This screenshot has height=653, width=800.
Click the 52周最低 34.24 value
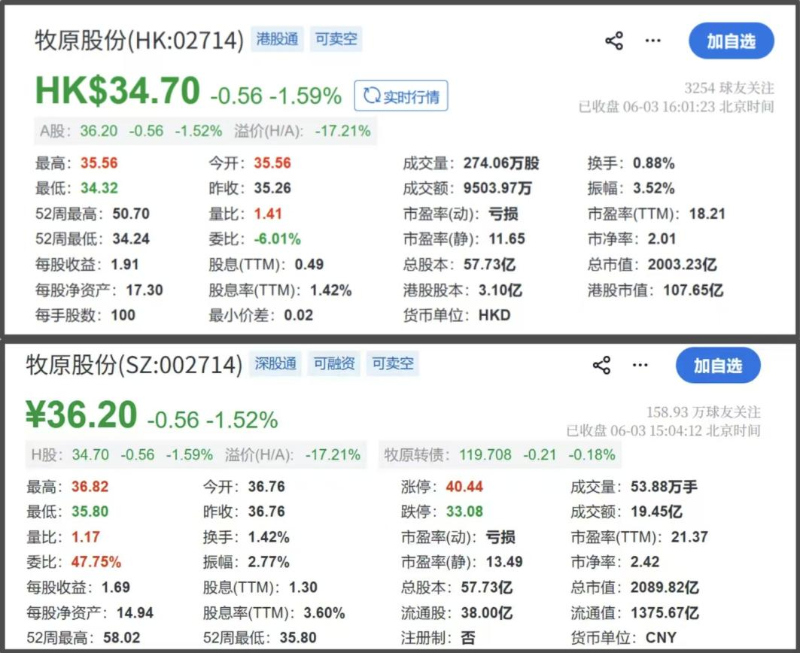(131, 239)
